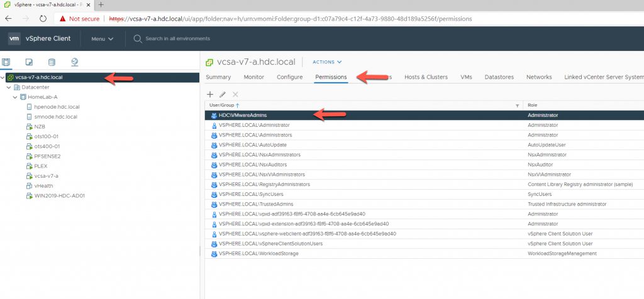Click the User/Group column filter icon

point(518,106)
